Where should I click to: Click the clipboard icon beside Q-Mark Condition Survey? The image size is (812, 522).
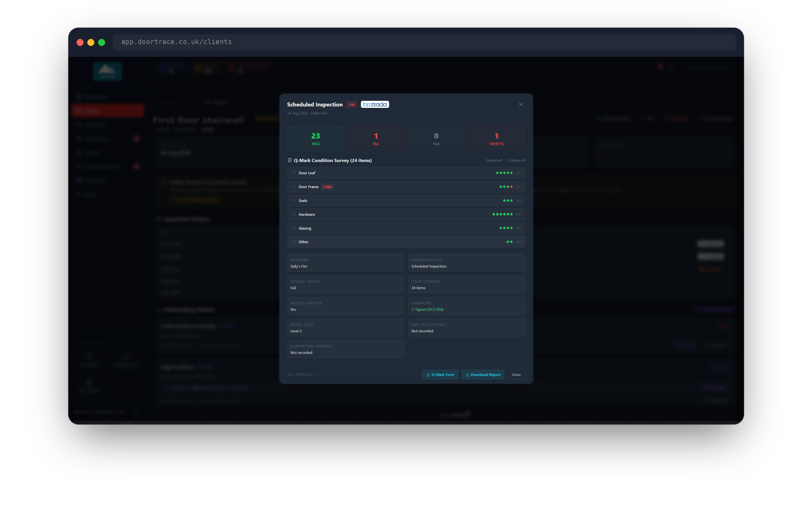click(x=290, y=160)
